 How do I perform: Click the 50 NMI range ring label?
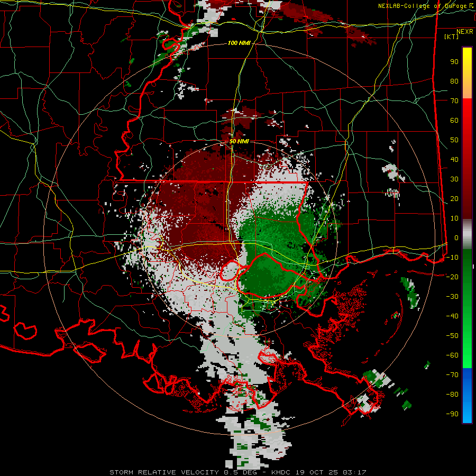coord(239,141)
